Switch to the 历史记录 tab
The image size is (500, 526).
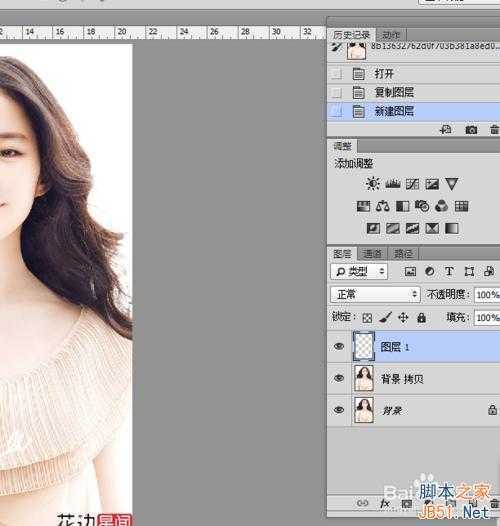pos(351,35)
